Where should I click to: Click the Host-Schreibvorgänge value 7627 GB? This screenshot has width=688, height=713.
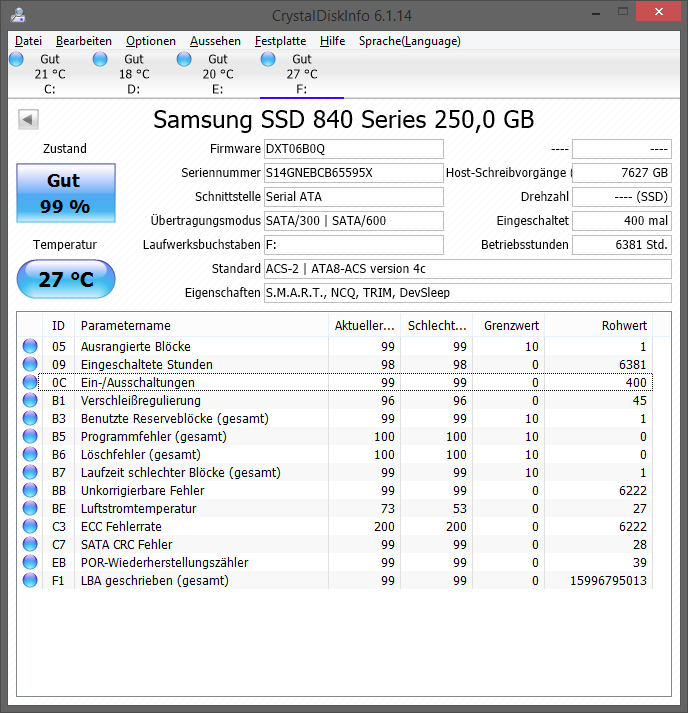(622, 173)
